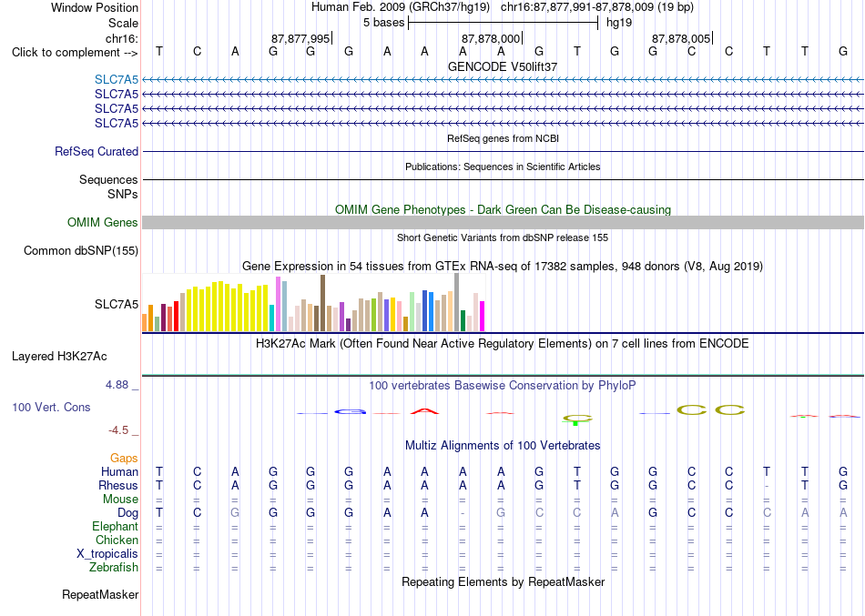This screenshot has width=865, height=616.
Task: Click the H3K27Ac Mark ENCODE track title
Action: tap(503, 344)
